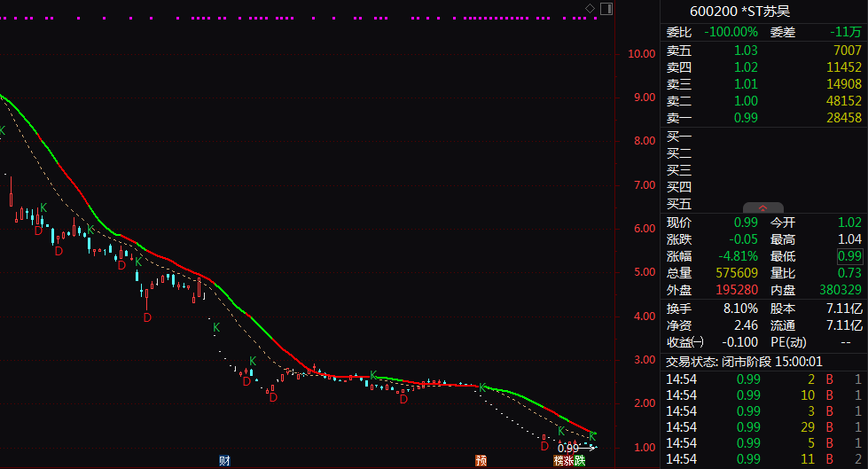This screenshot has width=868, height=469.
Task: Click the 卖一 volume 28458
Action: coord(844,118)
